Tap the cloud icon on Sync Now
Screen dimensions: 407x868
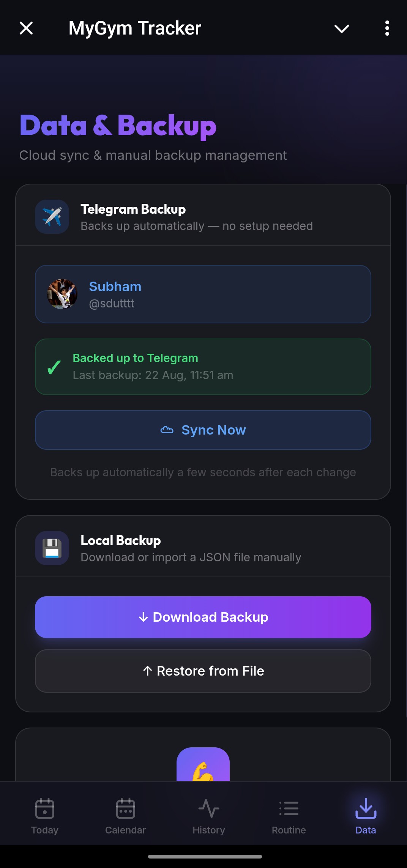click(x=167, y=430)
